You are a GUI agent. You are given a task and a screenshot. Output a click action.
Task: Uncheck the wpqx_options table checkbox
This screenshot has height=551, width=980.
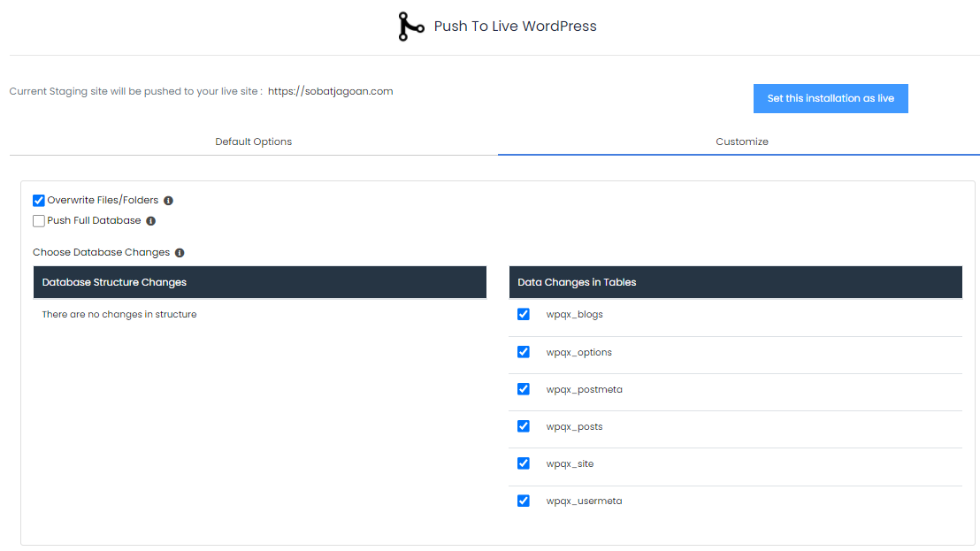coord(523,352)
